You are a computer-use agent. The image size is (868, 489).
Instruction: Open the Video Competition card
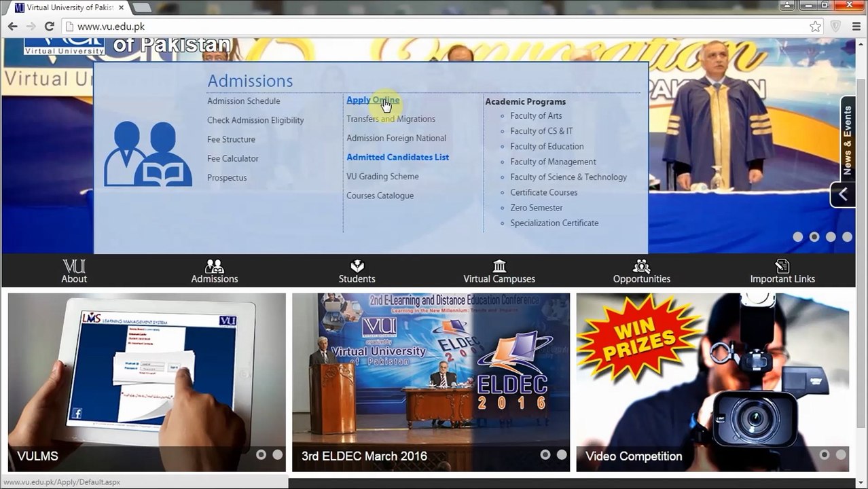(x=712, y=382)
